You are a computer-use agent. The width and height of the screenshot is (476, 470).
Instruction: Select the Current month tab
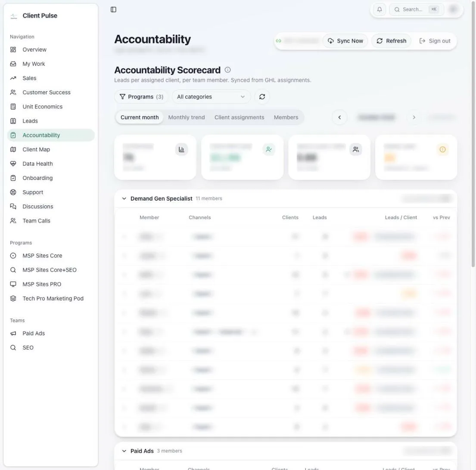click(140, 117)
